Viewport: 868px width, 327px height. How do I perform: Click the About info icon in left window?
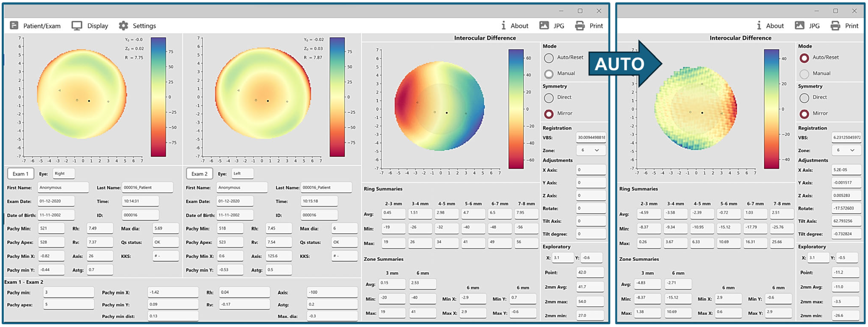[x=504, y=26]
